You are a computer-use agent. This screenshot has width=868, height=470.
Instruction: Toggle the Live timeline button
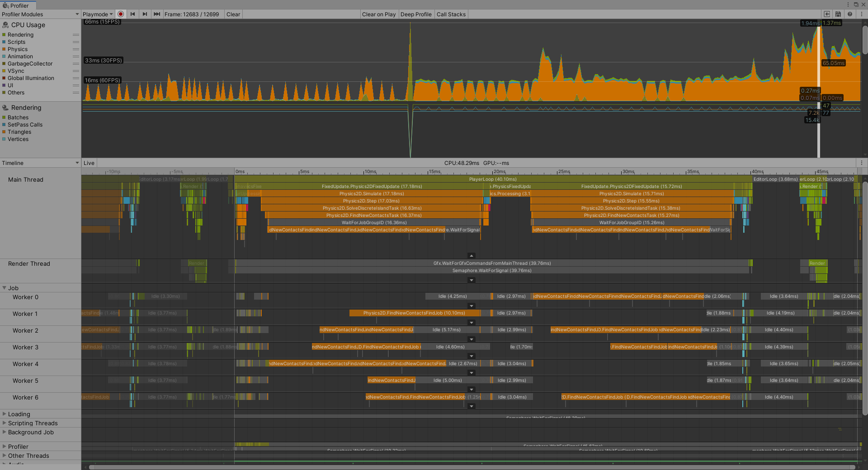point(89,163)
